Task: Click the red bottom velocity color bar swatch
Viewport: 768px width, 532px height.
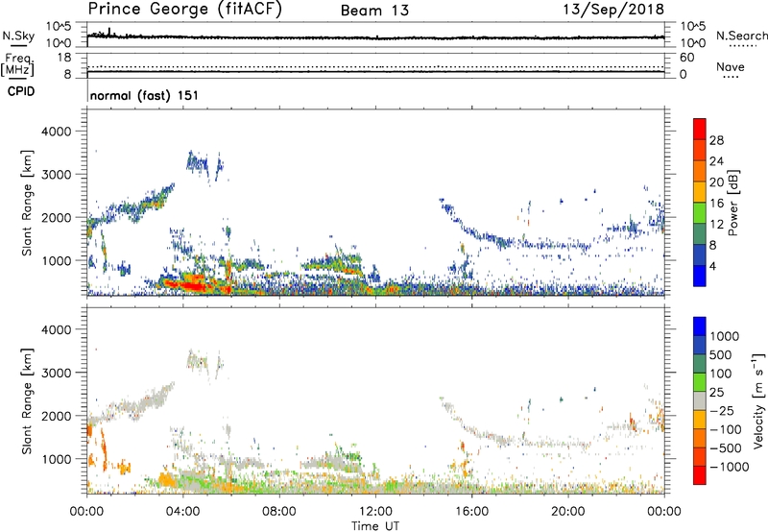Action: tap(700, 475)
